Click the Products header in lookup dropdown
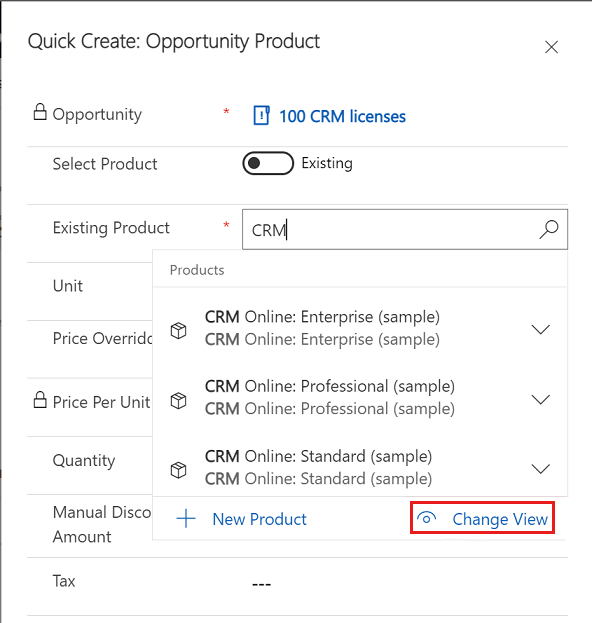Screen dimensions: 592x623 [197, 270]
